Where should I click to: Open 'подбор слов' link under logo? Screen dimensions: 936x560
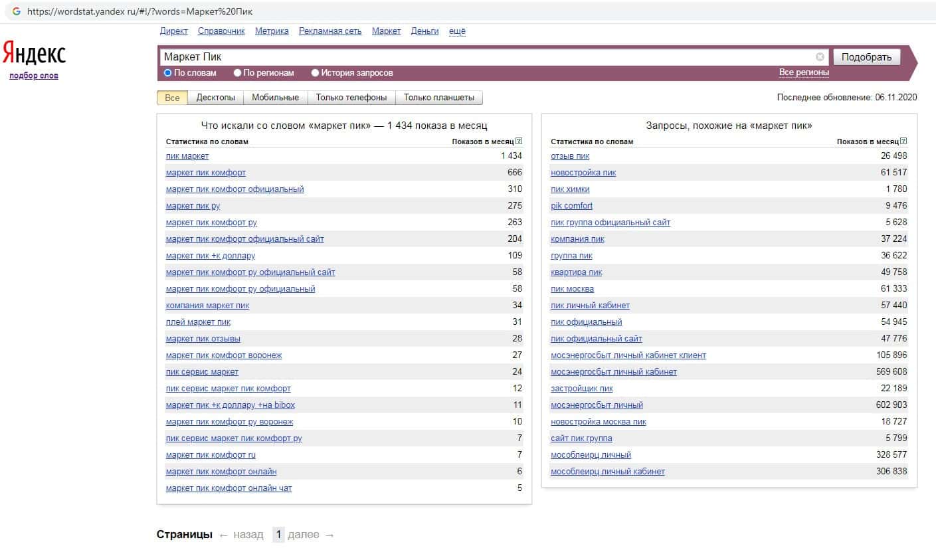(x=34, y=76)
